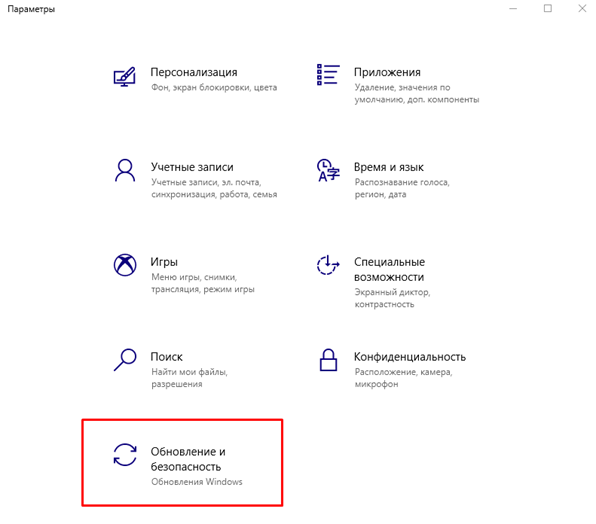Select the Время и язык heading
Image resolution: width=596 pixels, height=524 pixels.
pos(388,167)
